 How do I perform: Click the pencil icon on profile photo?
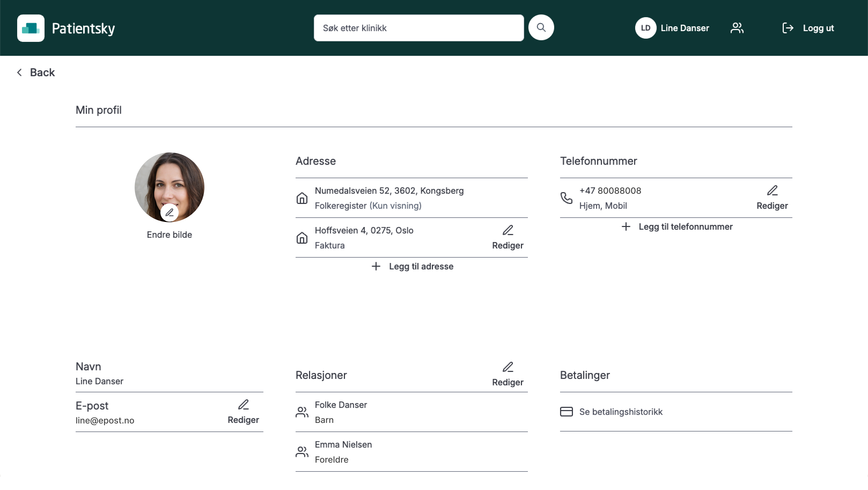pyautogui.click(x=170, y=212)
